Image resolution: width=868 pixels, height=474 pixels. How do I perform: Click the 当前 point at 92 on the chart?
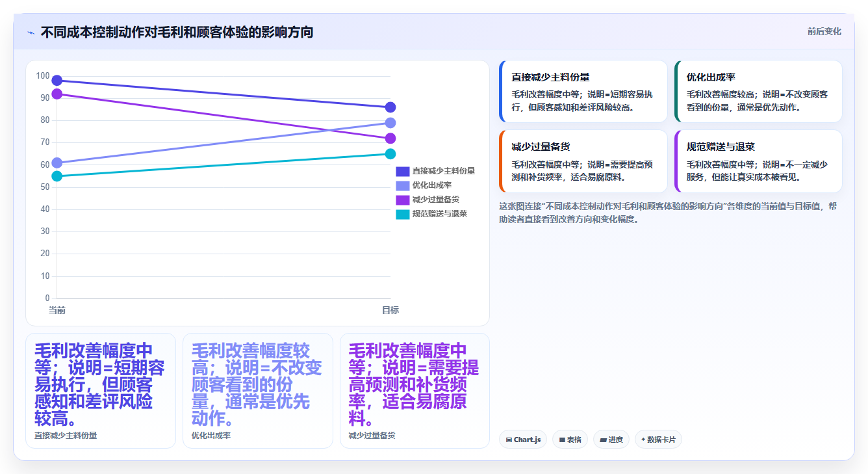(x=57, y=94)
